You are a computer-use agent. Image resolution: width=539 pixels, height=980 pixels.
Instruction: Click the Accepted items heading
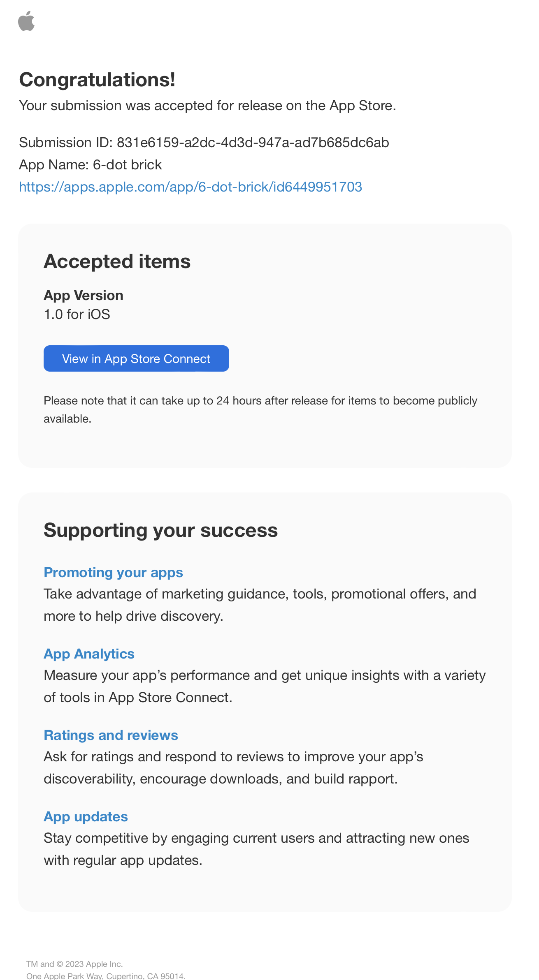click(x=117, y=261)
